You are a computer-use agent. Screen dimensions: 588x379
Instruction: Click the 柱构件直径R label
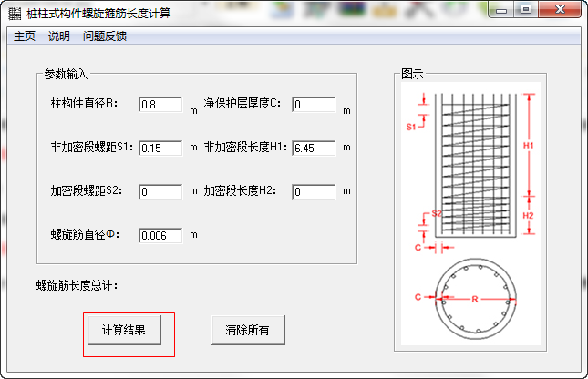pos(84,103)
